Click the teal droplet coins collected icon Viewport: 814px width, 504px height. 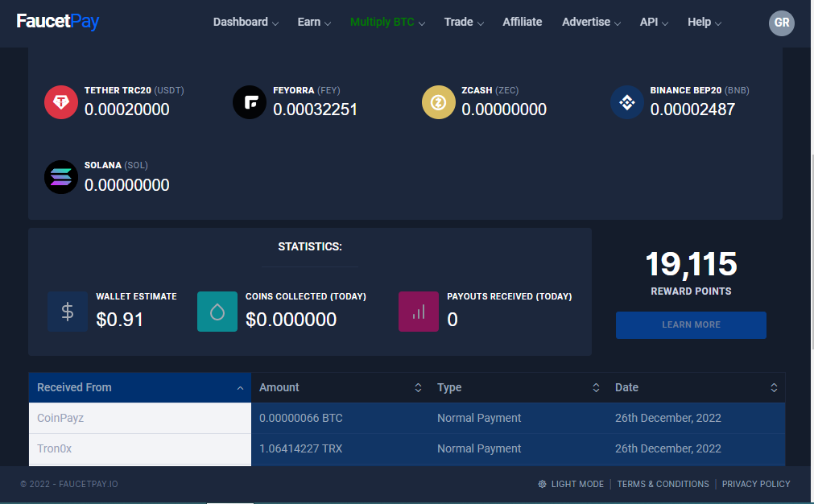(217, 312)
